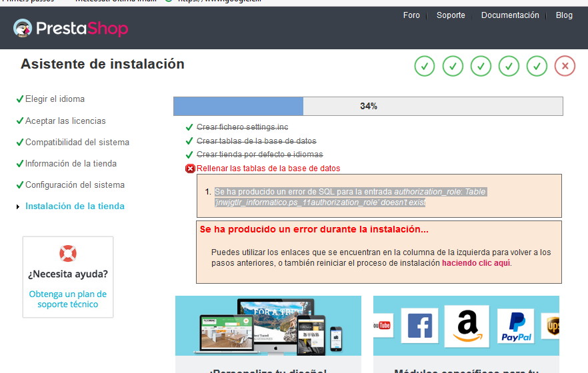Click Crear tienda por defecto e idiomas text
This screenshot has height=373, width=588.
260,155
